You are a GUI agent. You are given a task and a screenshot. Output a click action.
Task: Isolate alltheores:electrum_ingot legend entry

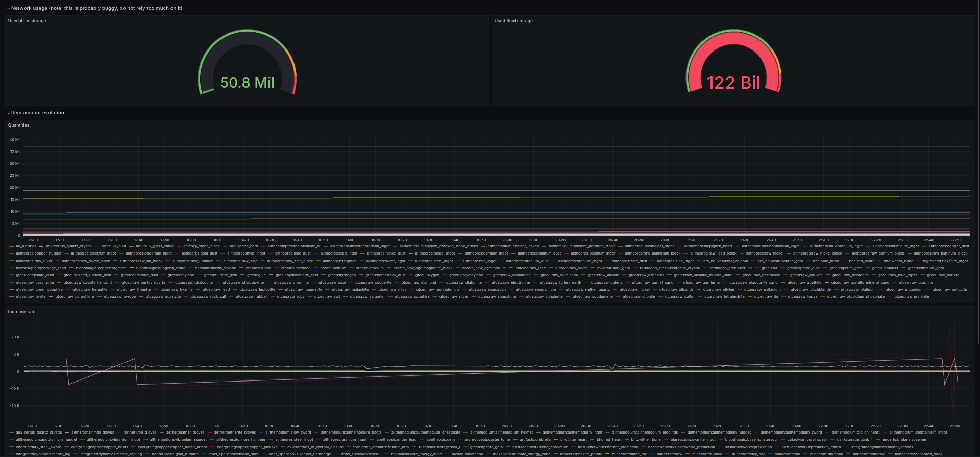(x=93, y=253)
